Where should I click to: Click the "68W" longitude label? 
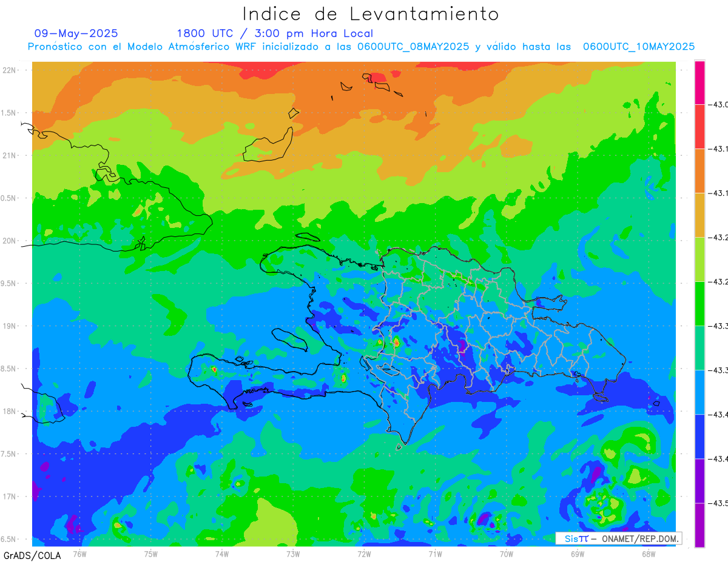pyautogui.click(x=649, y=553)
